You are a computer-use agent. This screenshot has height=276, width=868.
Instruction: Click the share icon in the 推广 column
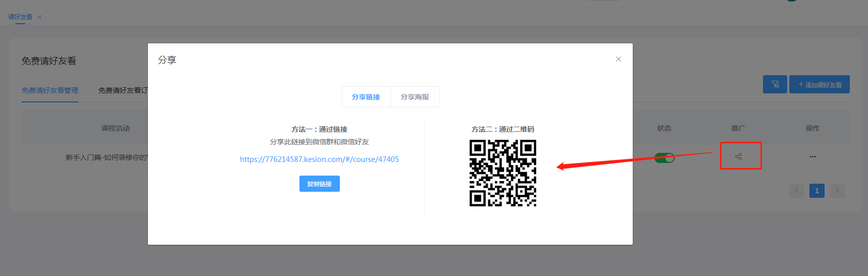coord(739,156)
